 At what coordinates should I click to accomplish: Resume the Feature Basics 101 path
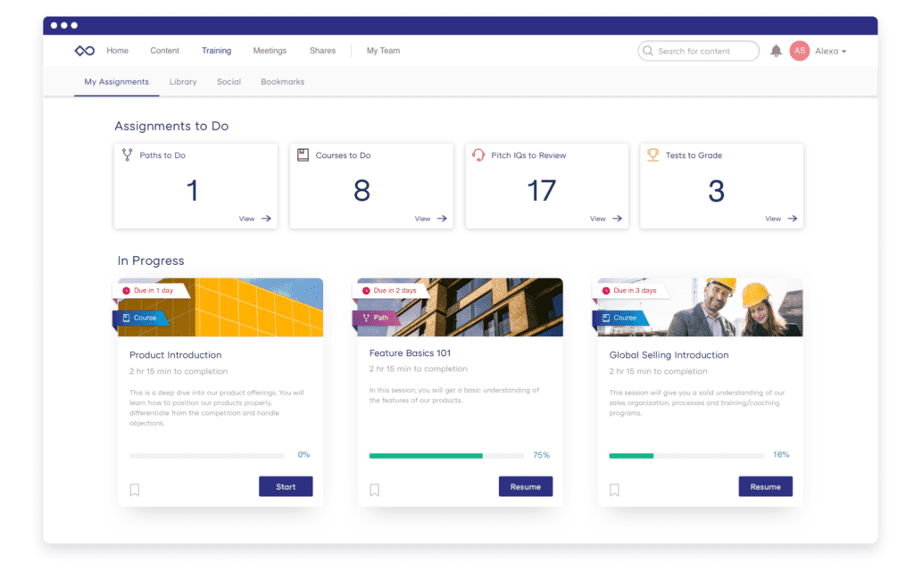(x=526, y=486)
